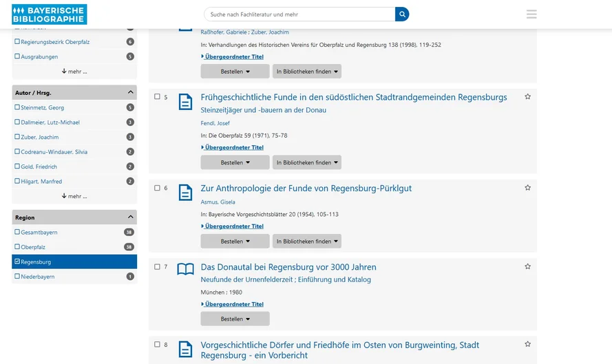Expand Übergeordneter Titel for the Raßhofer result
612x364 pixels.
(x=232, y=56)
